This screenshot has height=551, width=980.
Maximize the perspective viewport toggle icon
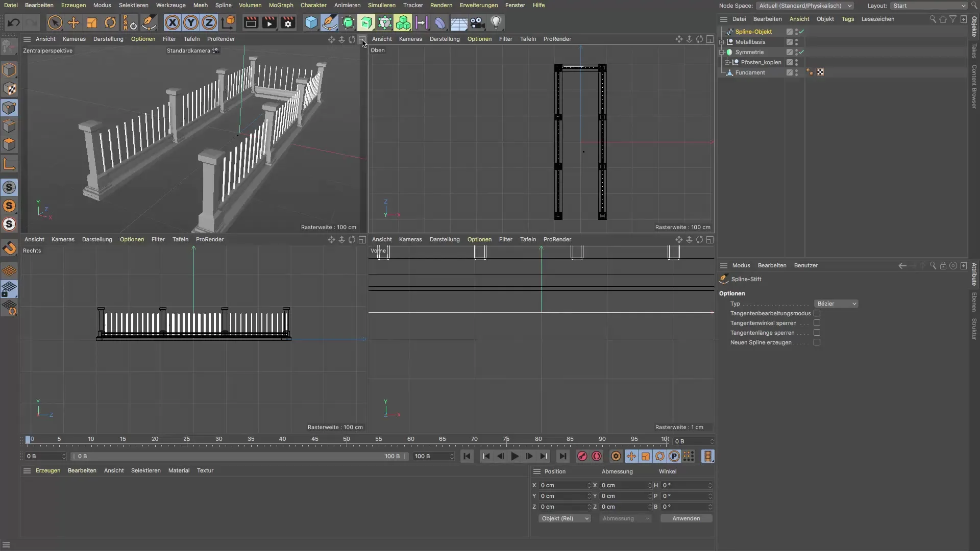[x=362, y=39]
